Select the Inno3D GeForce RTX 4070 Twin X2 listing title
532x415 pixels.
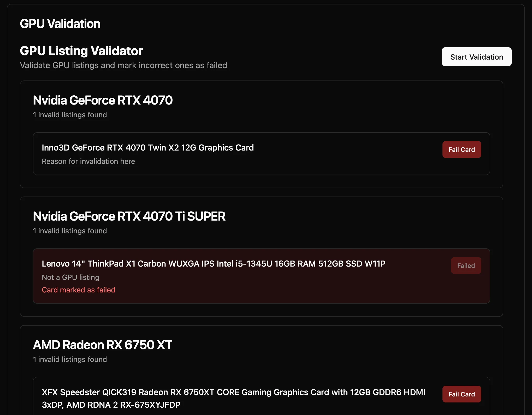[x=147, y=148]
